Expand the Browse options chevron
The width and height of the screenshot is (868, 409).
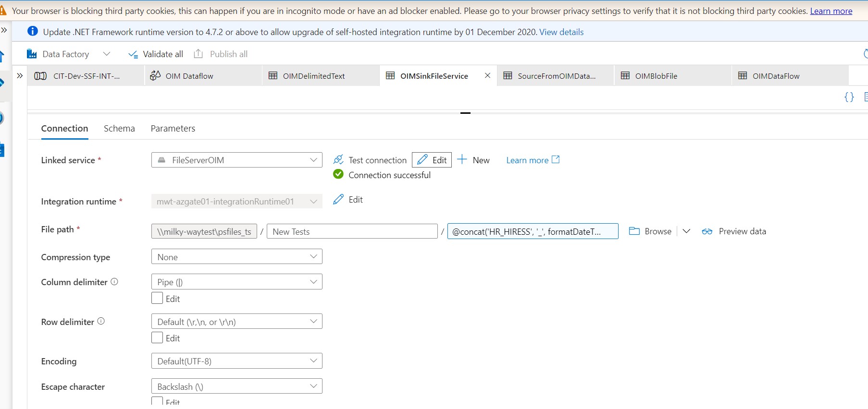(x=686, y=231)
